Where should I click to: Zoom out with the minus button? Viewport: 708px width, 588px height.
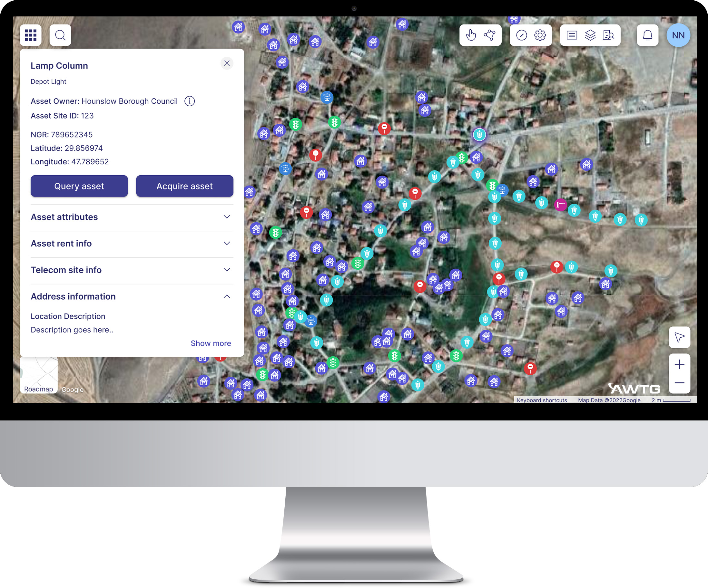pyautogui.click(x=680, y=383)
